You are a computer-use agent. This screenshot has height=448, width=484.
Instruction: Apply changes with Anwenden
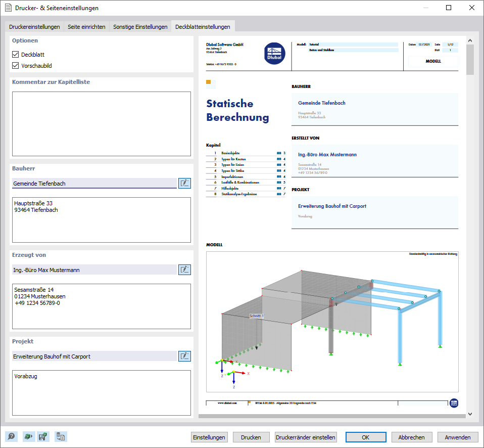[x=458, y=437]
